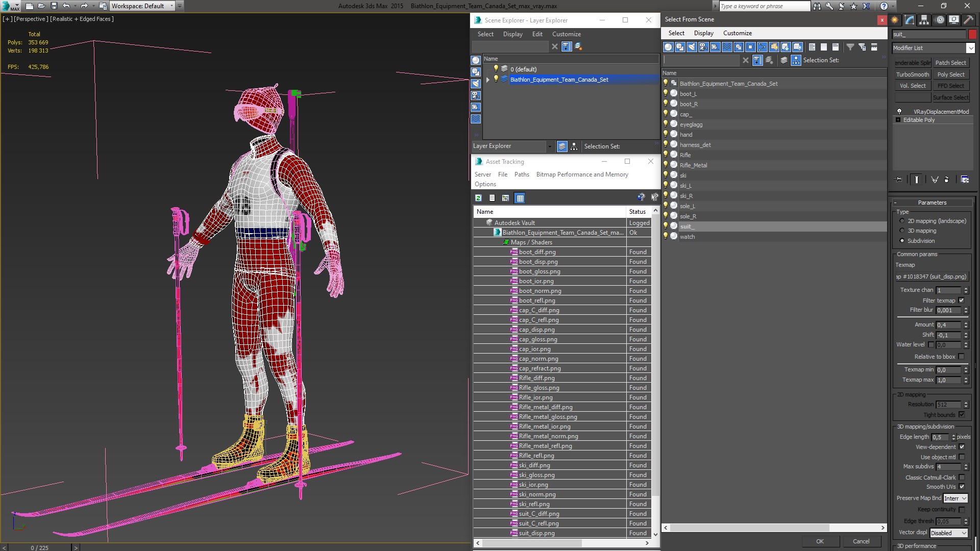Toggle Display Geometry filter in Select From Scene

pyautogui.click(x=668, y=47)
